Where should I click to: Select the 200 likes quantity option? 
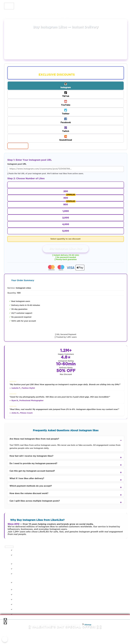tap(66, 191)
